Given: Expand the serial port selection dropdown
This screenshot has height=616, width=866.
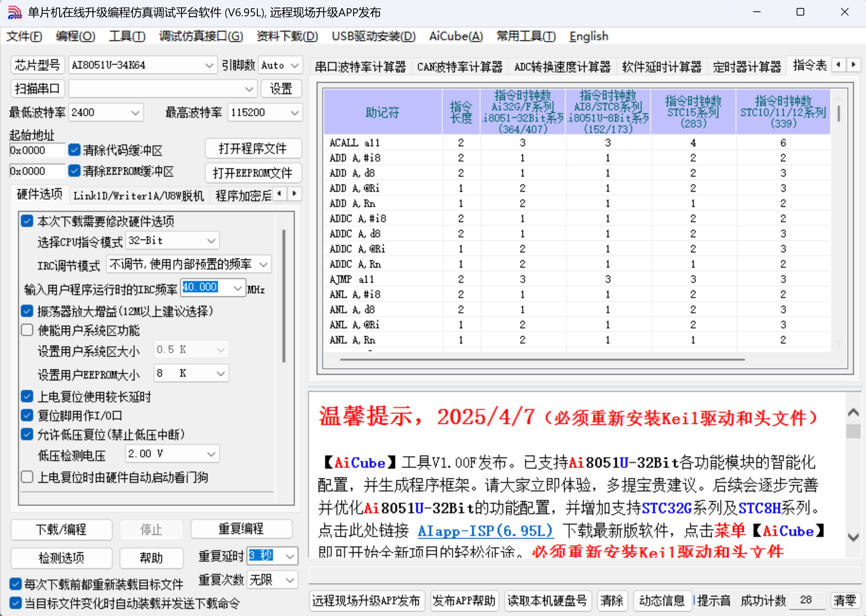Looking at the screenshot, I should (x=163, y=89).
